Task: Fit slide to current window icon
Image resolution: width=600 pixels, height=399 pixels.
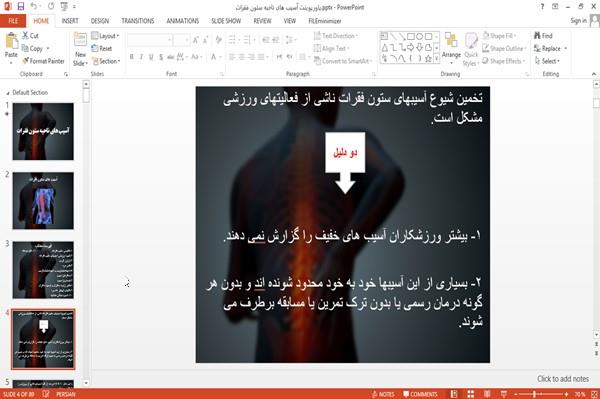Action: pyautogui.click(x=594, y=394)
